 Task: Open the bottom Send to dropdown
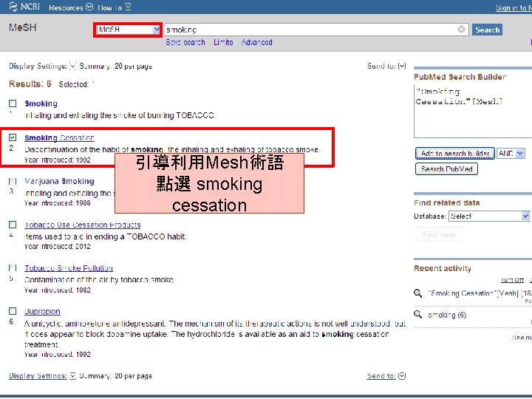(386, 376)
